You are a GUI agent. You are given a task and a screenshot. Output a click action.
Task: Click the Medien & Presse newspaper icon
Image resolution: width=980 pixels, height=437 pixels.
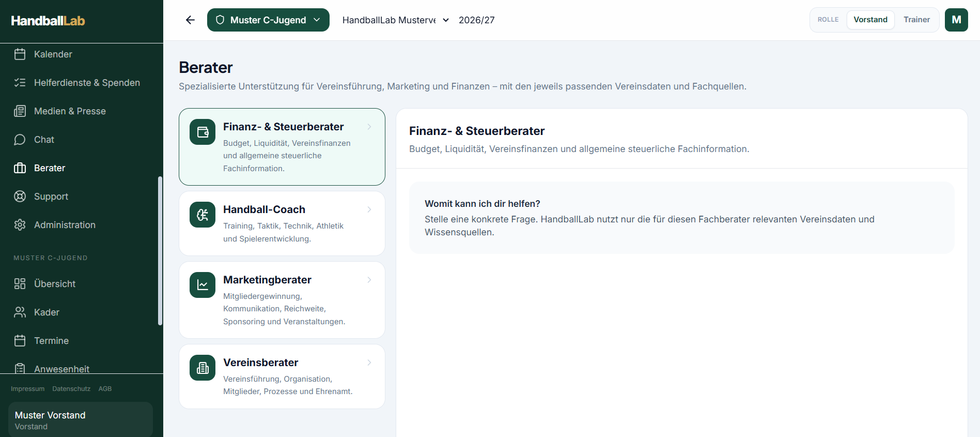pyautogui.click(x=20, y=111)
